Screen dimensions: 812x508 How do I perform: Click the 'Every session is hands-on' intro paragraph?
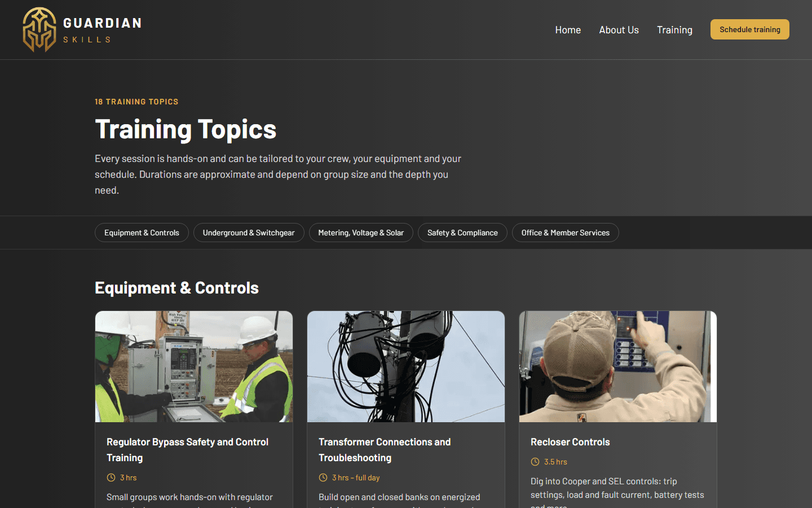278,174
